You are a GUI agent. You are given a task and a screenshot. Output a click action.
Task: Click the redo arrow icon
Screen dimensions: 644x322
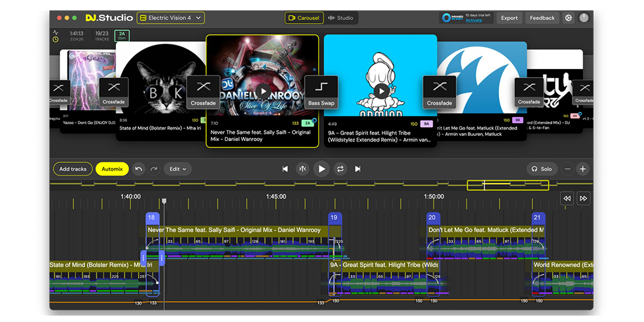click(x=153, y=169)
